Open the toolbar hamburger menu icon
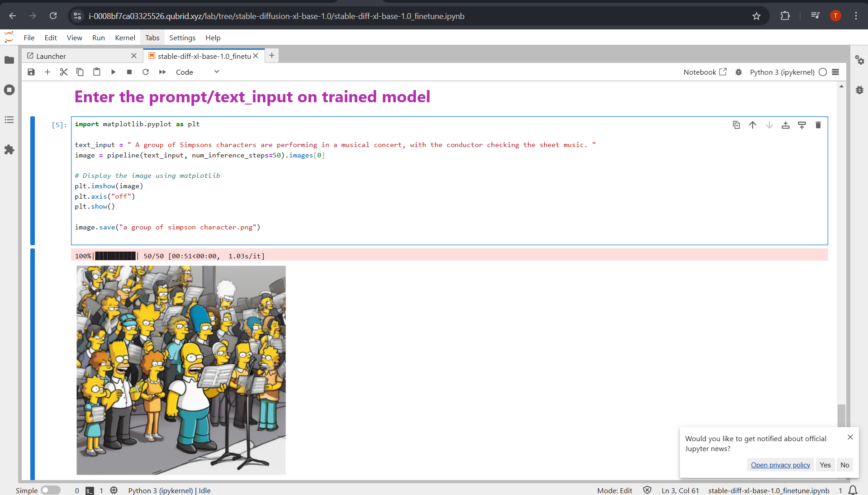Viewport: 868px width, 495px height. (x=835, y=72)
